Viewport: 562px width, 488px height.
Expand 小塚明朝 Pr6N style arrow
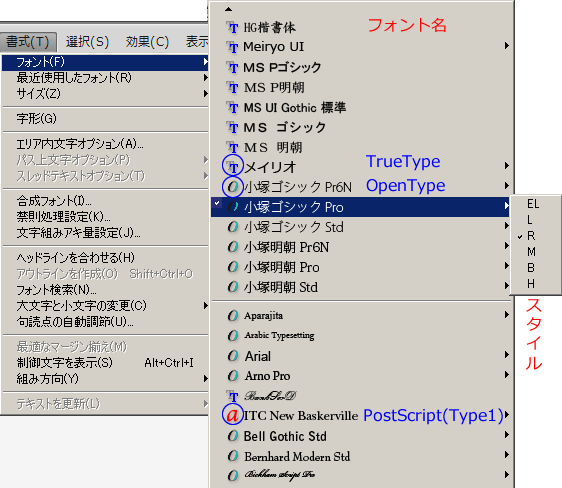point(506,245)
